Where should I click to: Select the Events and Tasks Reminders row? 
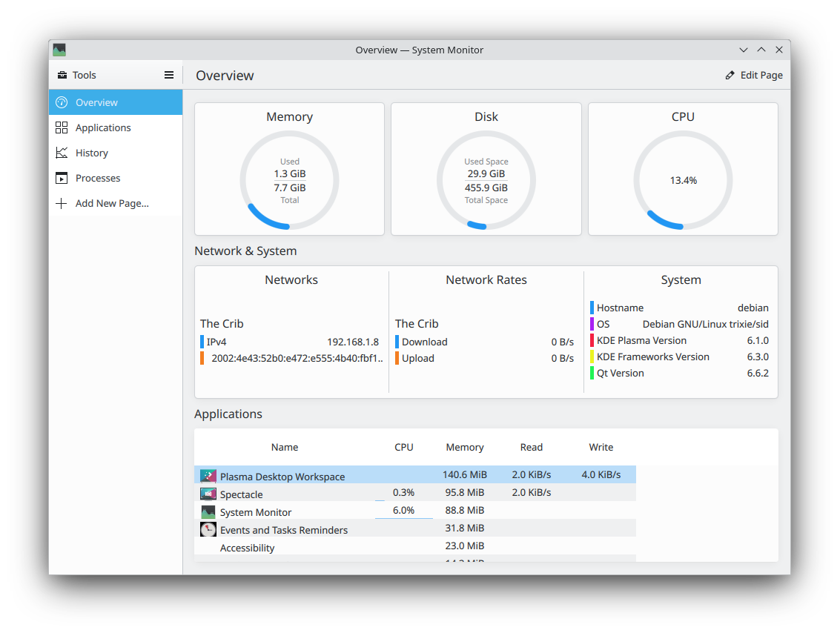[415, 528]
